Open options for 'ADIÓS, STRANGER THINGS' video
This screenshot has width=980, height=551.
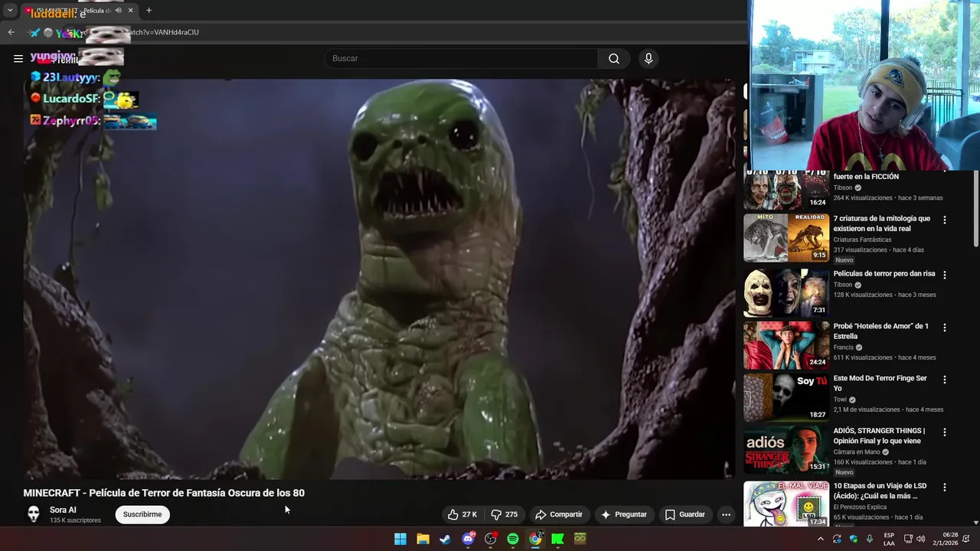tap(944, 432)
